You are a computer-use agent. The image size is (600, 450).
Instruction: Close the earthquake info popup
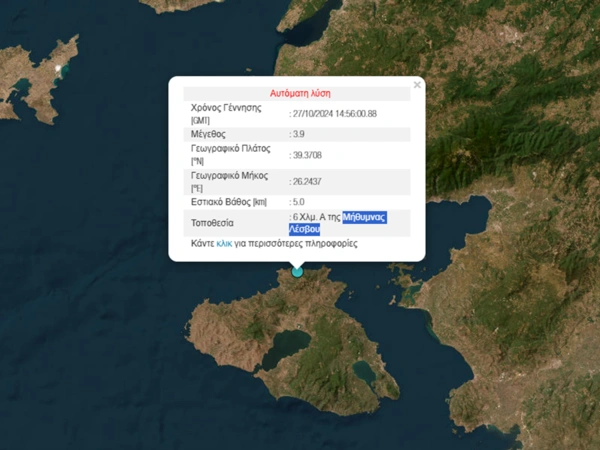417,85
